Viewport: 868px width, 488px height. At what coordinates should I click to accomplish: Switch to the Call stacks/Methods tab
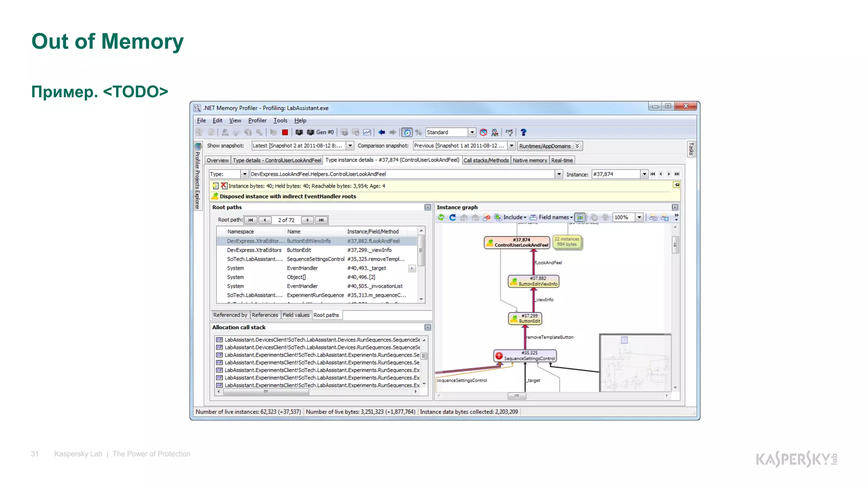[x=486, y=161]
